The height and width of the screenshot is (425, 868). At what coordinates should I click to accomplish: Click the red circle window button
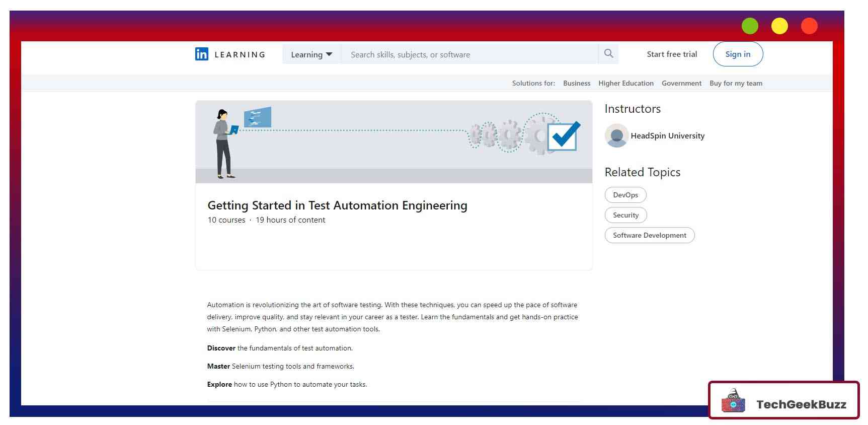(x=809, y=26)
